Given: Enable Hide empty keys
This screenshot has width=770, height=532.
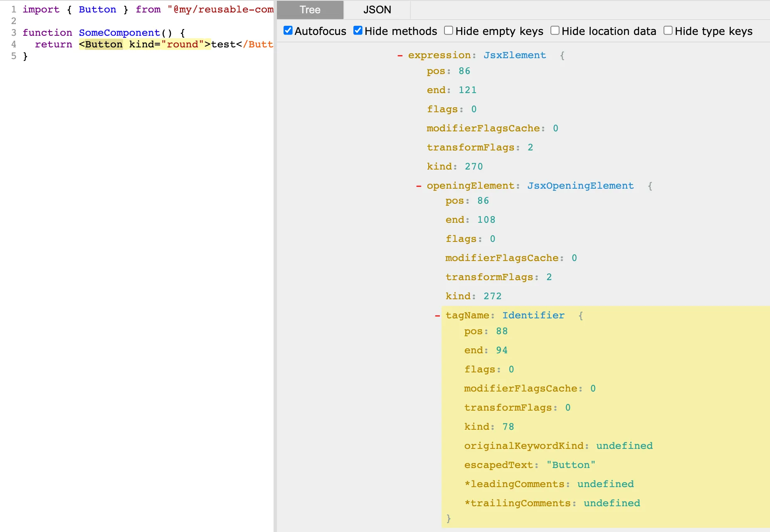Looking at the screenshot, I should click(448, 30).
